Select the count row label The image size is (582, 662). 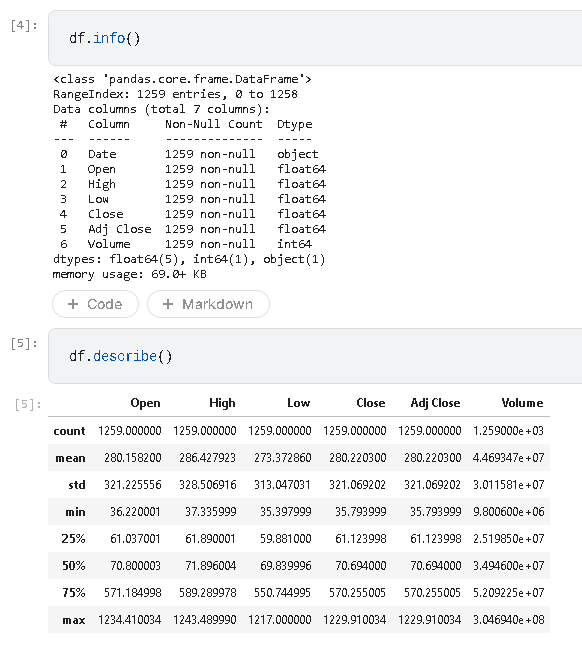pyautogui.click(x=69, y=431)
